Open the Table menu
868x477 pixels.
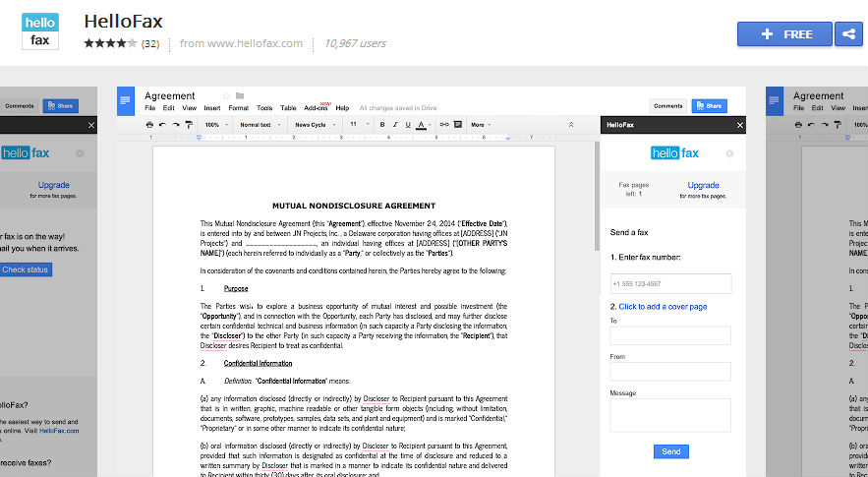pos(288,108)
